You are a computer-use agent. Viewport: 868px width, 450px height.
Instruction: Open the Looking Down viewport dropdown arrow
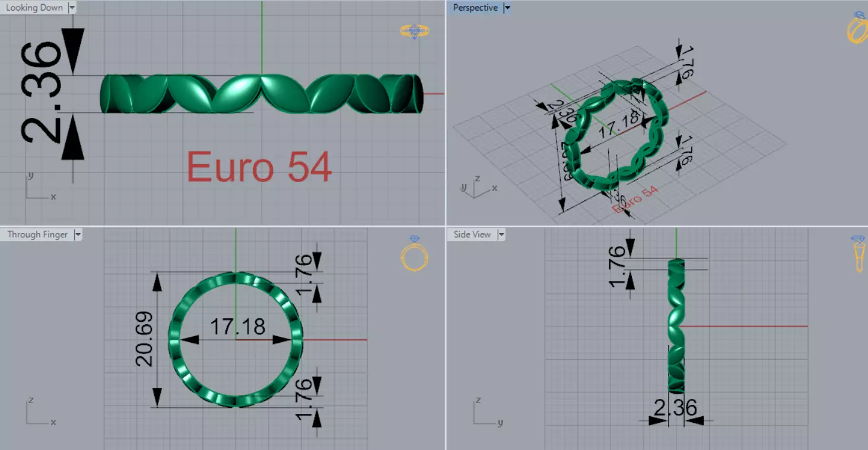tap(72, 8)
